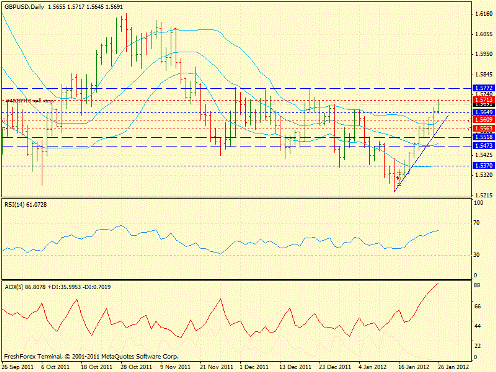Select the 1.5772 blue price label

click(x=483, y=88)
